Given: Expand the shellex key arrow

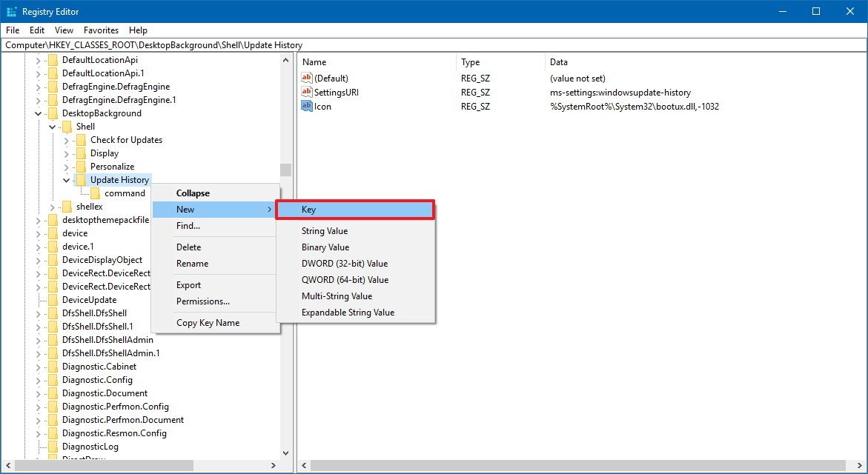Looking at the screenshot, I should click(x=51, y=206).
